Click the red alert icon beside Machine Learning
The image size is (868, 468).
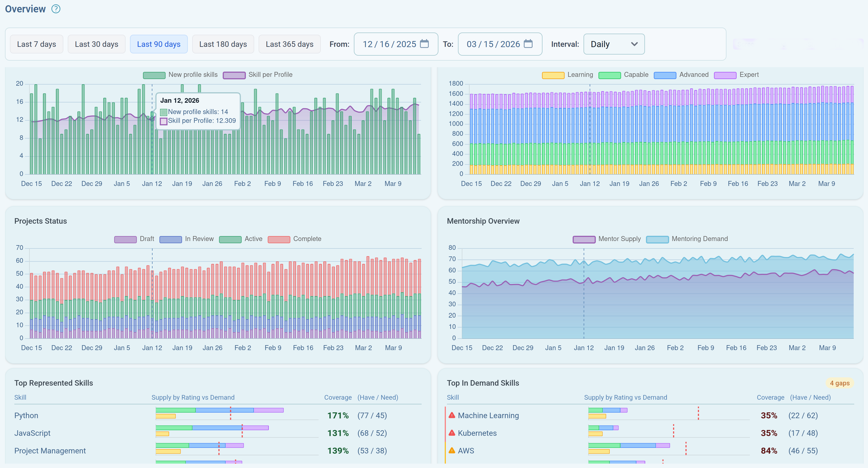pyautogui.click(x=452, y=415)
